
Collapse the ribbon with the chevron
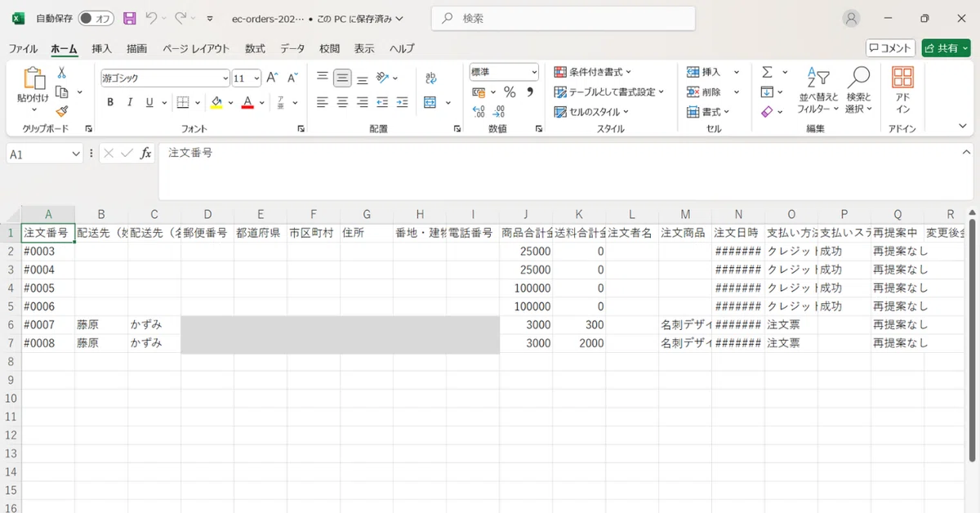tap(963, 125)
